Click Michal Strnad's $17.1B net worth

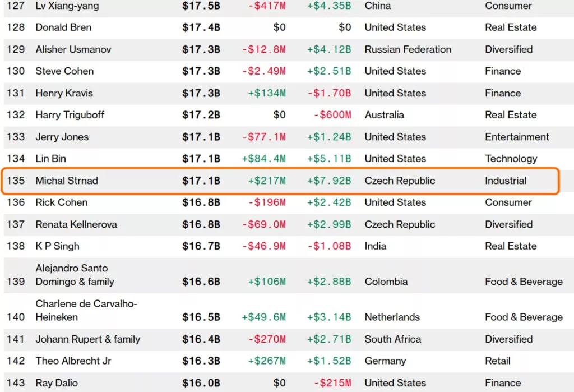tap(201, 181)
